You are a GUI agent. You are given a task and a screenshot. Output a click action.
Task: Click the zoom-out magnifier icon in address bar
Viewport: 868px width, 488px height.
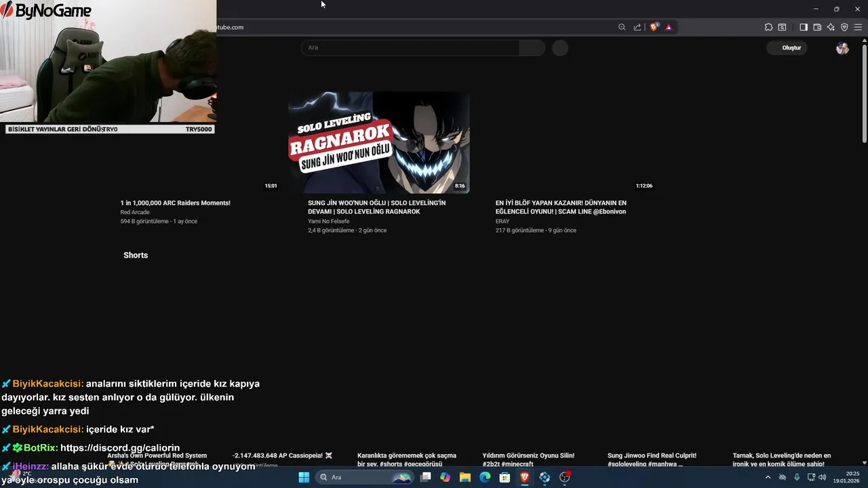coord(622,27)
